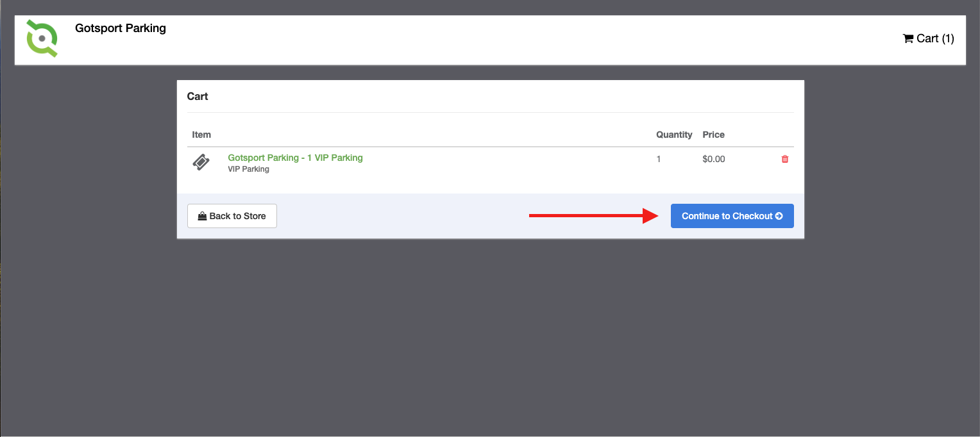
Task: Click the $0.00 price value
Action: [714, 159]
